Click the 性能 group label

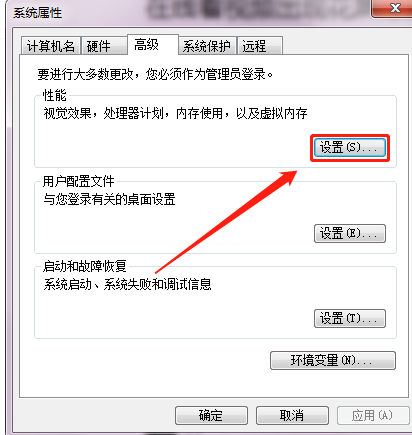tap(55, 95)
